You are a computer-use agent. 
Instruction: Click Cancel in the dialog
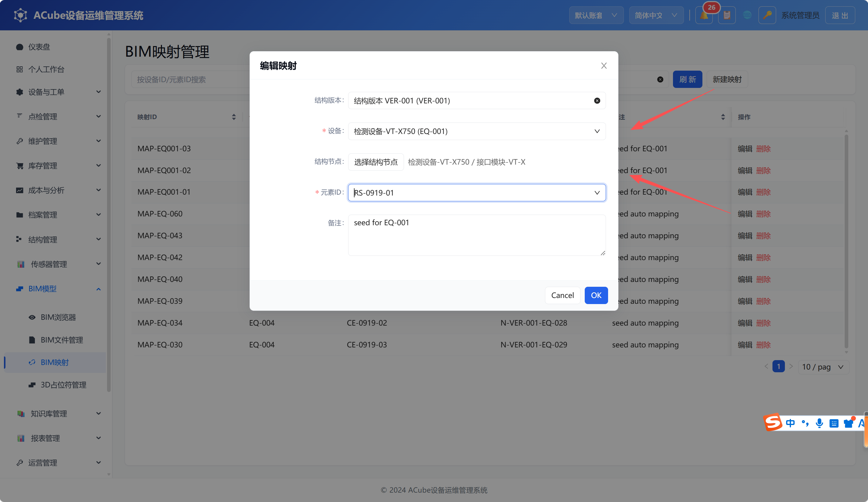click(563, 295)
